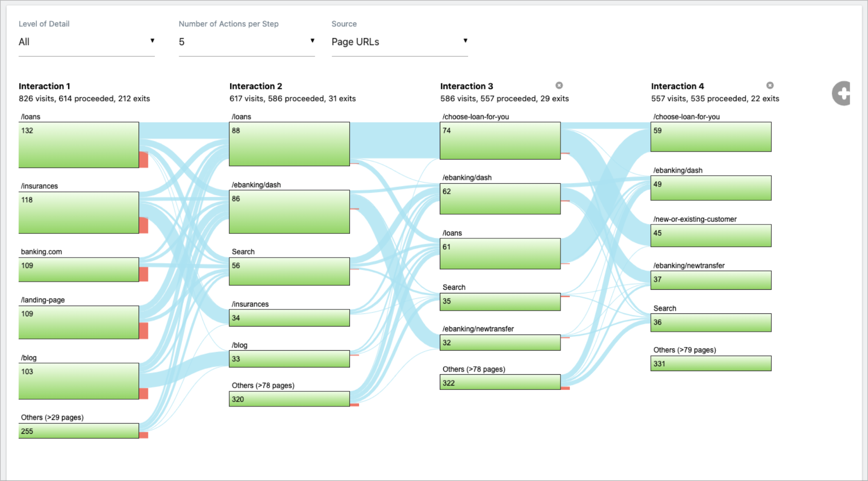
Task: Click the /ebanking/newtransfer node with 32 visits
Action: pyautogui.click(x=500, y=342)
